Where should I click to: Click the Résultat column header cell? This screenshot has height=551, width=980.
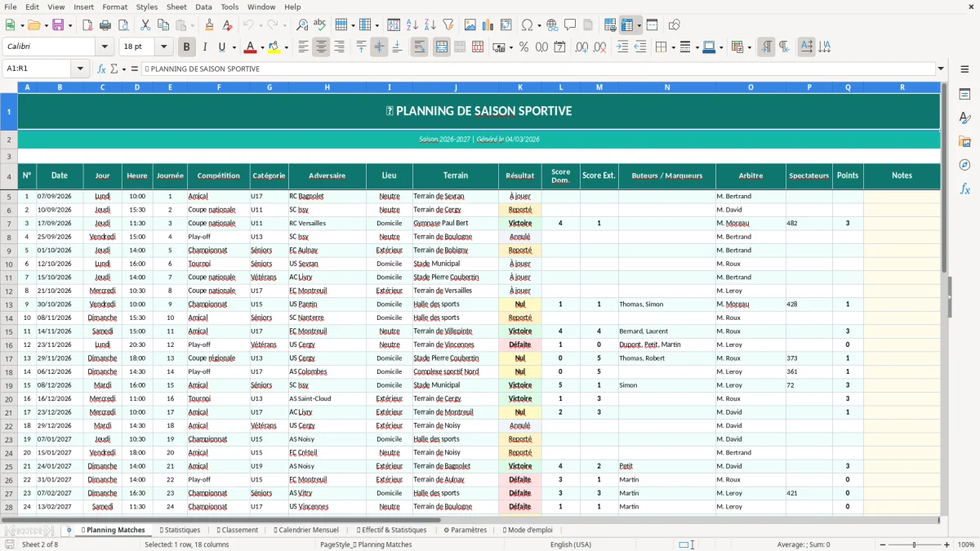click(x=520, y=176)
